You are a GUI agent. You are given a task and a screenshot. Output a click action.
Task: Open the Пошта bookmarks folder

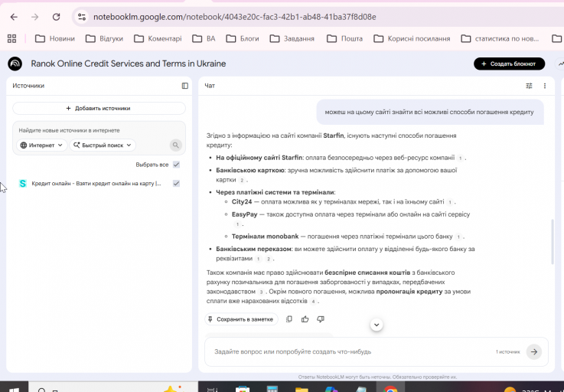coord(344,38)
